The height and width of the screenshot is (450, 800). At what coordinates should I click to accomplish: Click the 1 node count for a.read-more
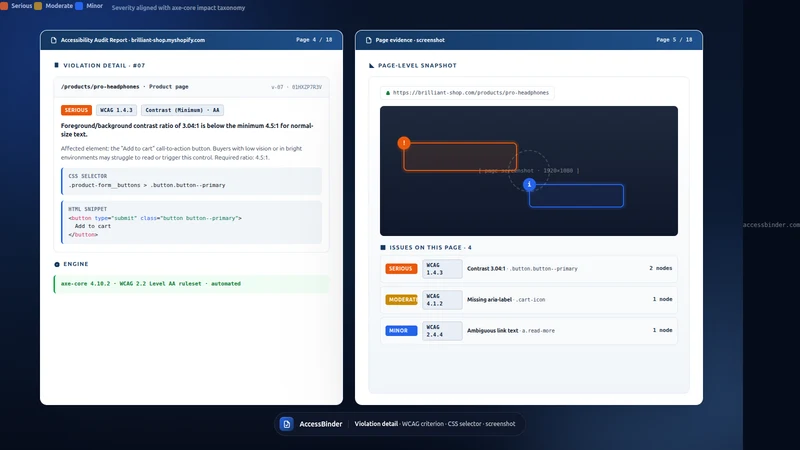point(662,331)
